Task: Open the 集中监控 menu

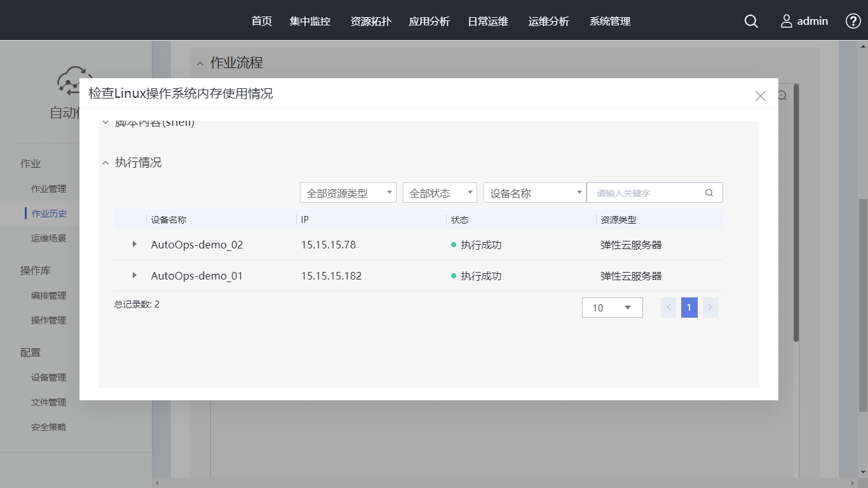Action: pyautogui.click(x=310, y=21)
